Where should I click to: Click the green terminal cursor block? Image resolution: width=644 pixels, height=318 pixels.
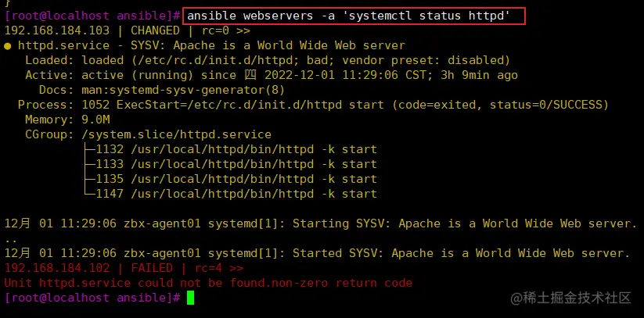[190, 298]
